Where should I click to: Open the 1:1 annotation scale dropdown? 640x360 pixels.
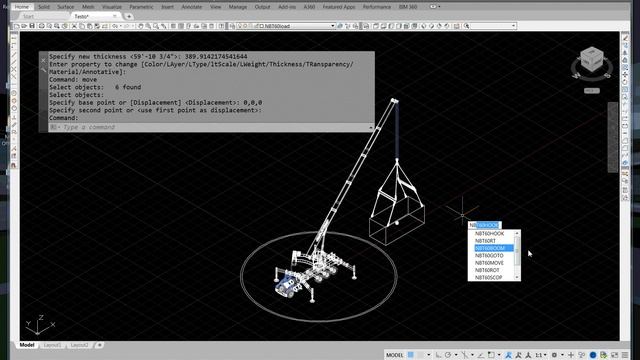point(540,355)
